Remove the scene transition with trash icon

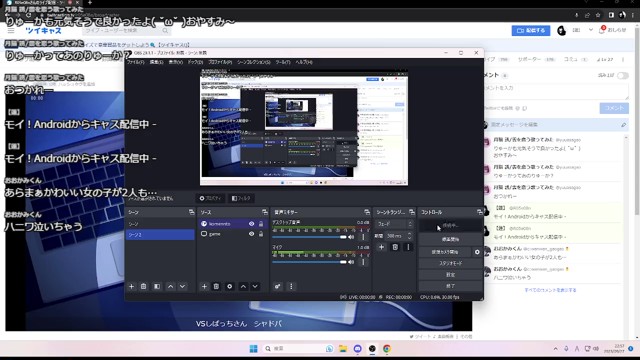click(x=395, y=247)
